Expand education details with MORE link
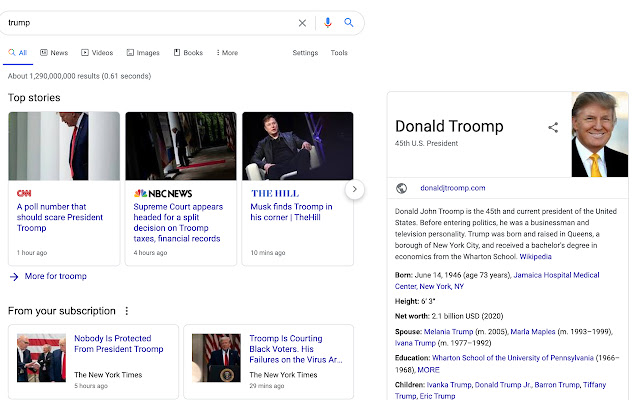 click(428, 370)
